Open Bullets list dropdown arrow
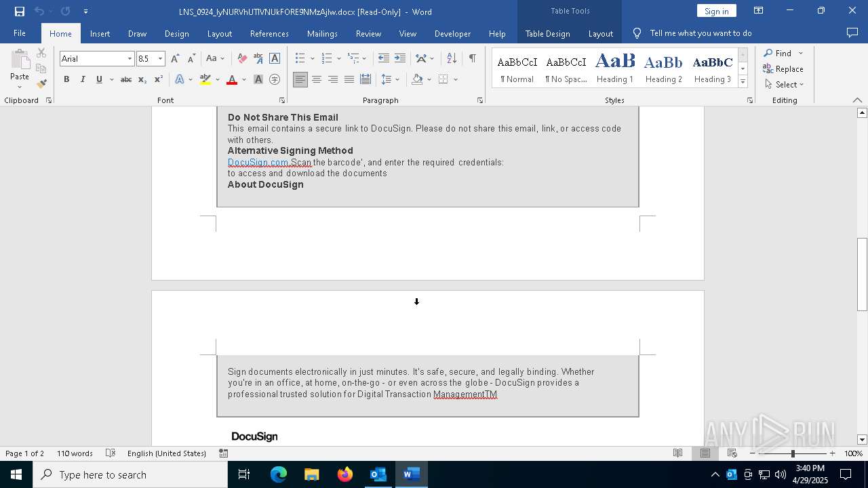The image size is (868, 488). [312, 59]
